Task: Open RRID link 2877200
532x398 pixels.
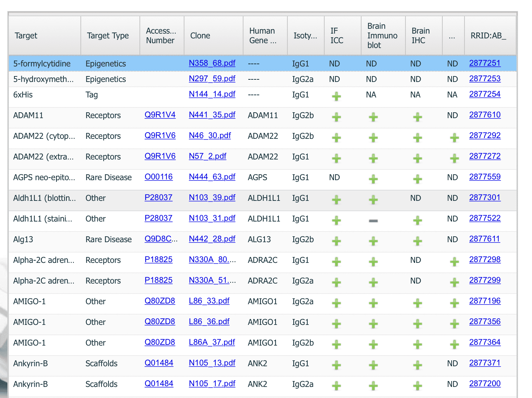Action: click(x=484, y=384)
